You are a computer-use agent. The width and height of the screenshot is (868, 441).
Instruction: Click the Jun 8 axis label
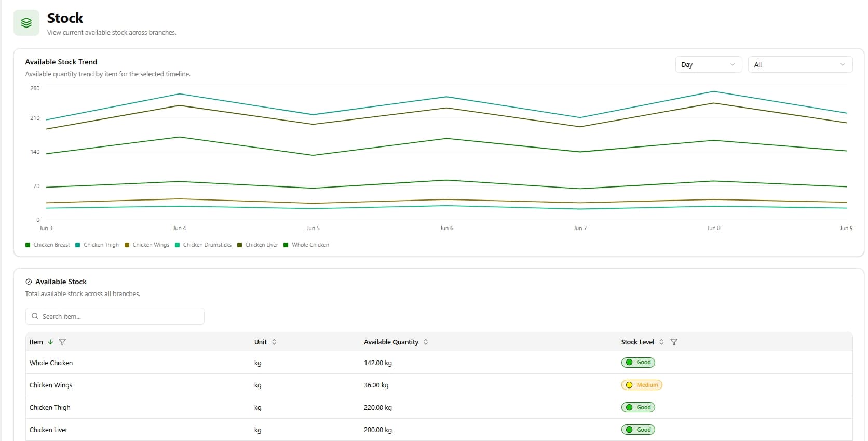[x=714, y=228]
